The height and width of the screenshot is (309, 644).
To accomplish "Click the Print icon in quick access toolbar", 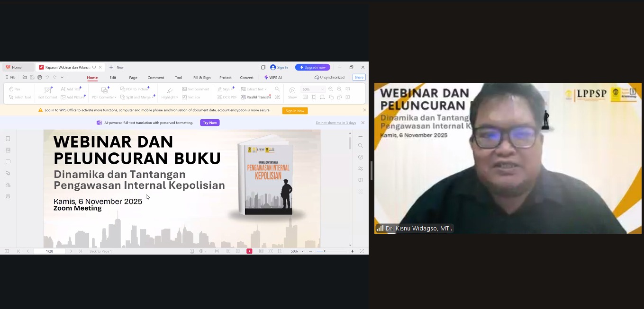I will 39,78.
